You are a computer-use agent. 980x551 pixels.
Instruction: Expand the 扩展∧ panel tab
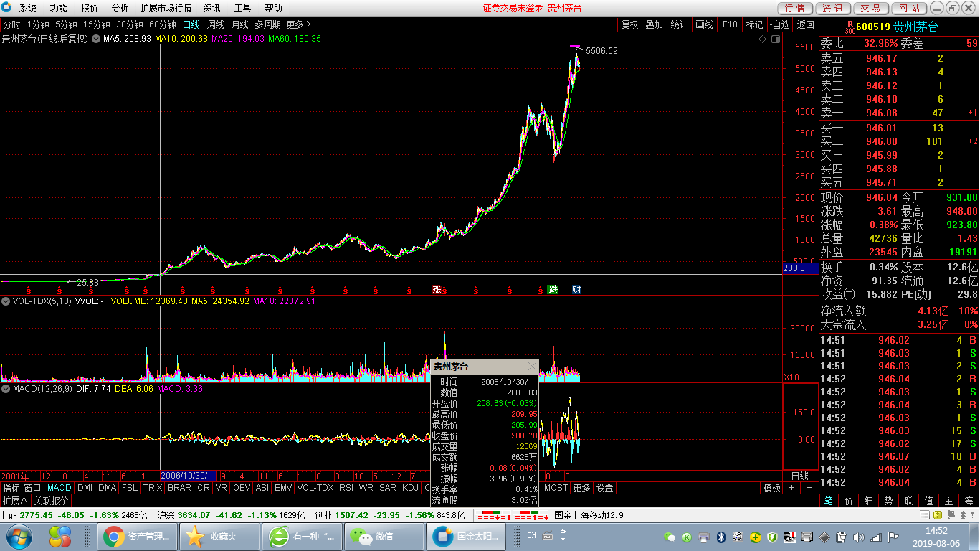coord(15,501)
